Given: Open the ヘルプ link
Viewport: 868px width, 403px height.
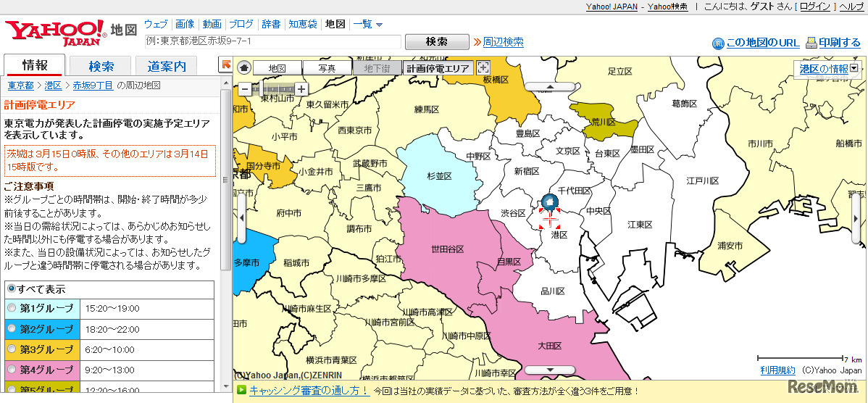Looking at the screenshot, I should pos(852,7).
